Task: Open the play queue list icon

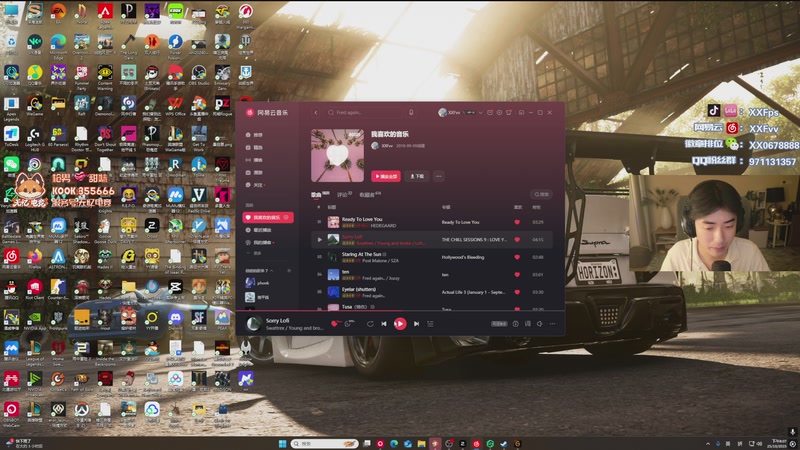Action: [x=528, y=324]
